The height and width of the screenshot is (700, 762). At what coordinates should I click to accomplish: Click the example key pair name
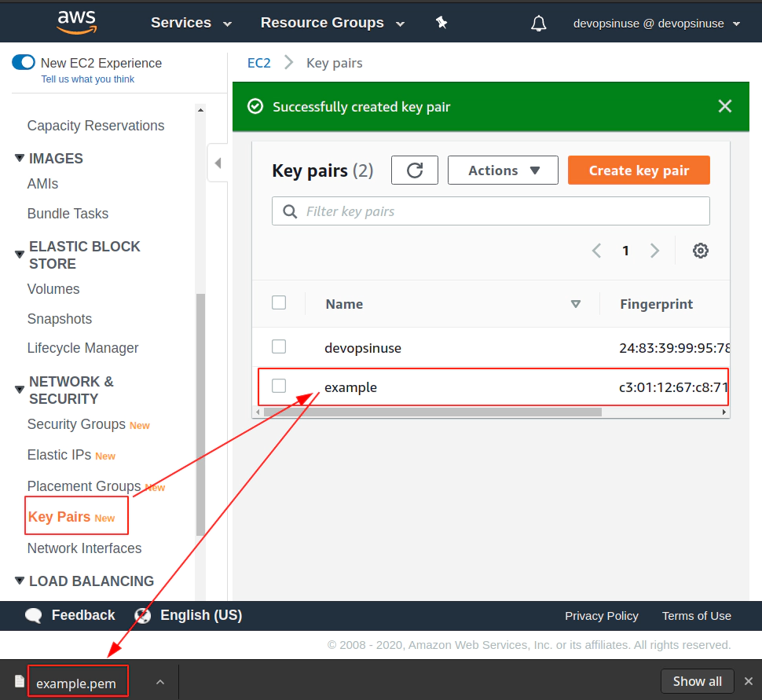351,387
